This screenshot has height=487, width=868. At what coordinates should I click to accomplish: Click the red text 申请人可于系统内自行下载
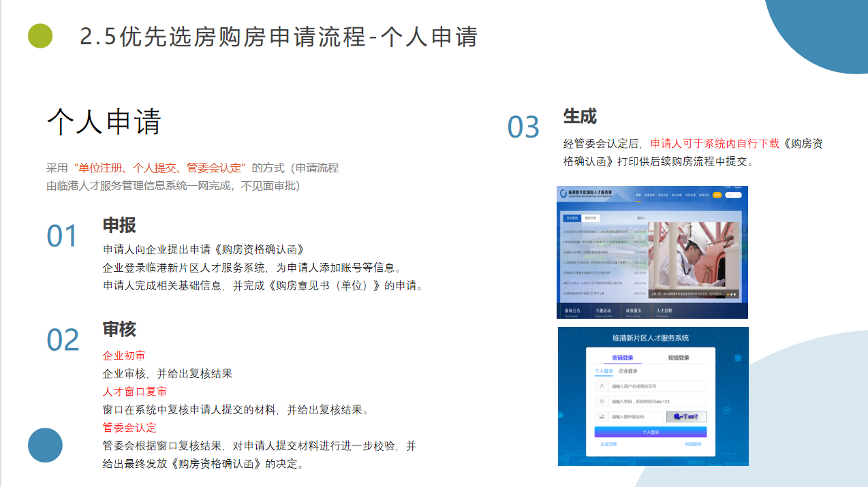715,144
